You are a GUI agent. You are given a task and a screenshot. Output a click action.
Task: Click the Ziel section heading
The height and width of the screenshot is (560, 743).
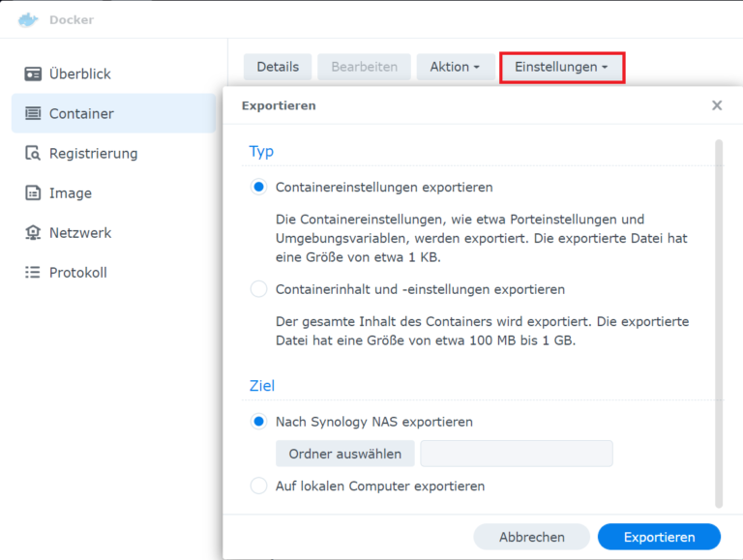click(262, 386)
